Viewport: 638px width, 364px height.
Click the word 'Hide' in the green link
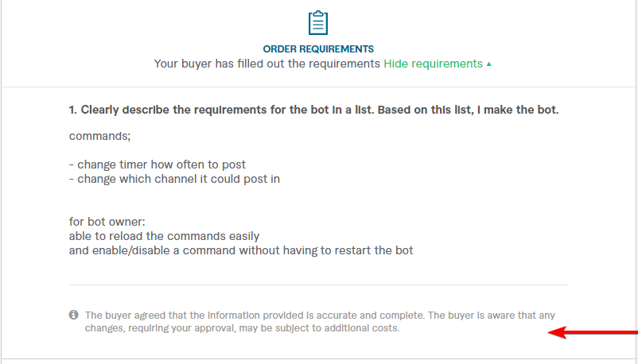click(x=396, y=64)
